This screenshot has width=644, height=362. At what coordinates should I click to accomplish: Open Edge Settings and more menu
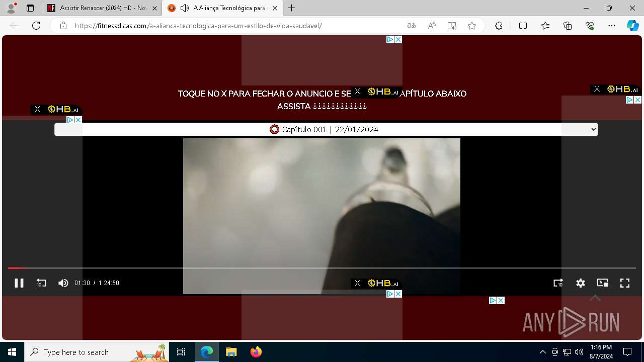612,26
